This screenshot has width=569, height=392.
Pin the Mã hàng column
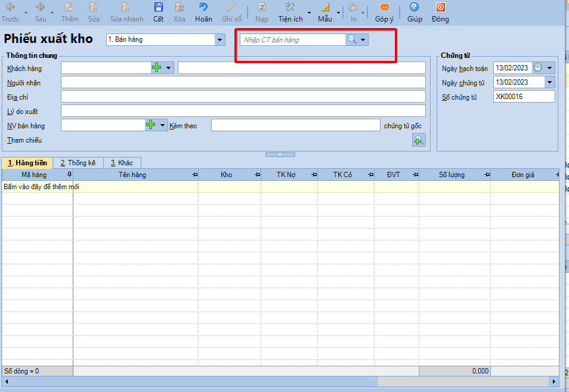[x=69, y=175]
